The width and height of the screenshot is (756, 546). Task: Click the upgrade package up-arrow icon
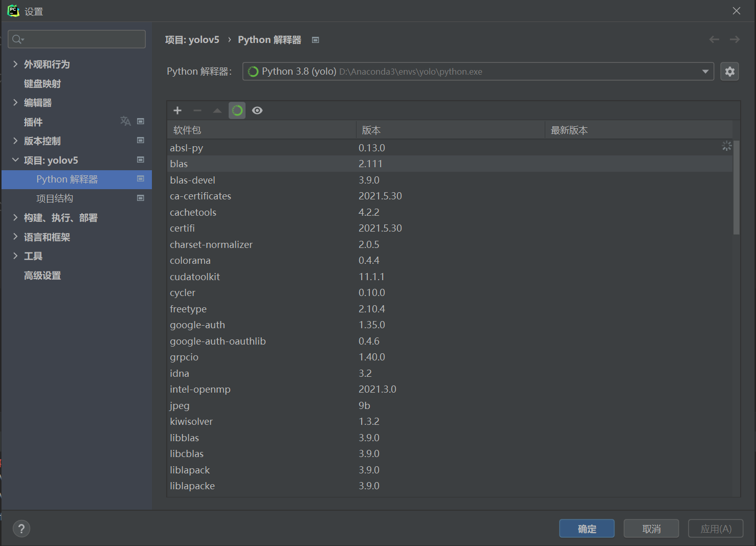217,110
